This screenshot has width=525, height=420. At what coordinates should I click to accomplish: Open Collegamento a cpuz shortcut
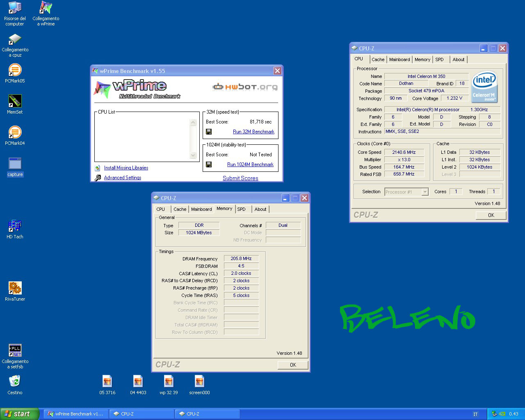(x=15, y=45)
